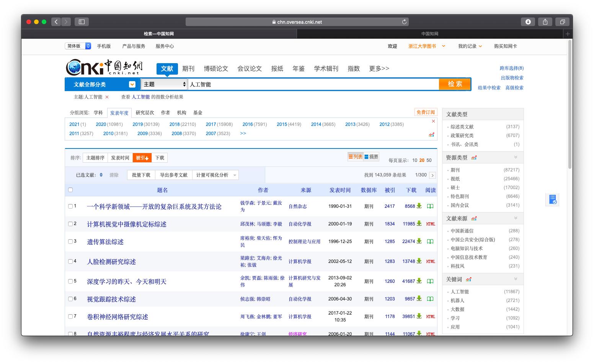Click the chart icon beside the year filters
Screen dimensions: 594x364
pyautogui.click(x=432, y=135)
